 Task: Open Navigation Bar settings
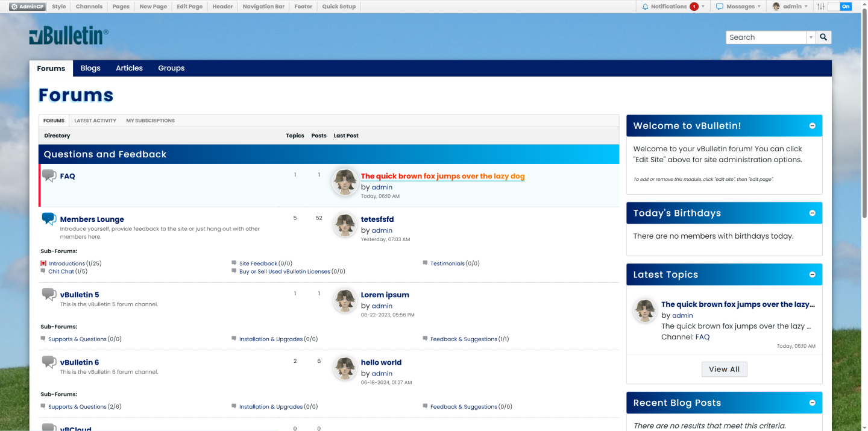[x=263, y=7]
